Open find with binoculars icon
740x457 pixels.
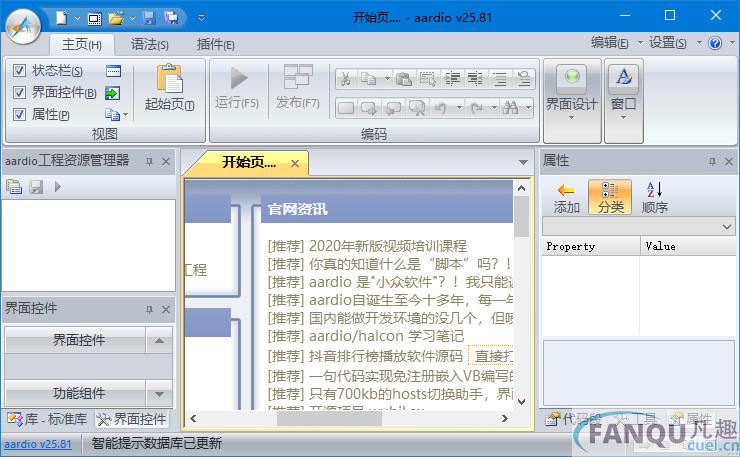click(x=511, y=108)
